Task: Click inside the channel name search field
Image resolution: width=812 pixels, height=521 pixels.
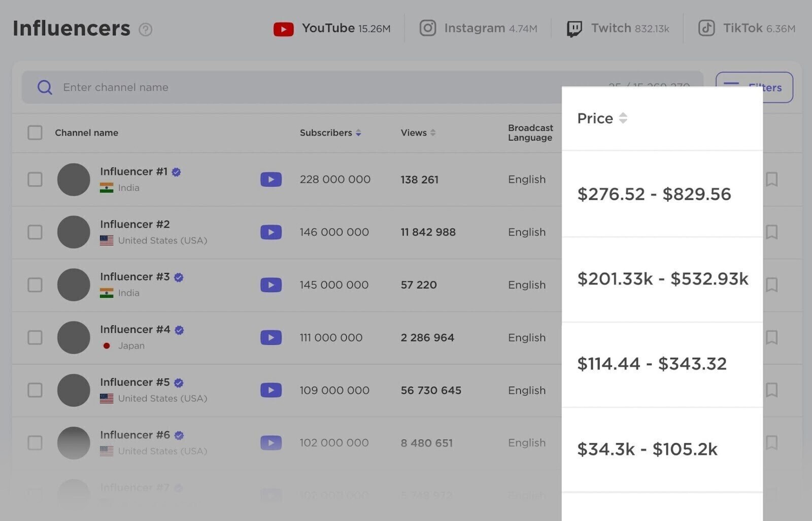Action: pos(203,87)
